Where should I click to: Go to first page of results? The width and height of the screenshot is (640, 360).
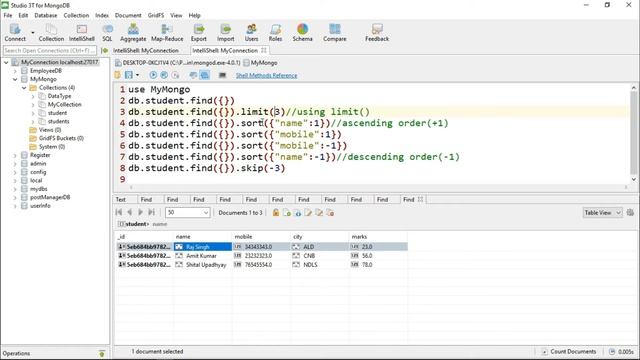click(x=119, y=212)
